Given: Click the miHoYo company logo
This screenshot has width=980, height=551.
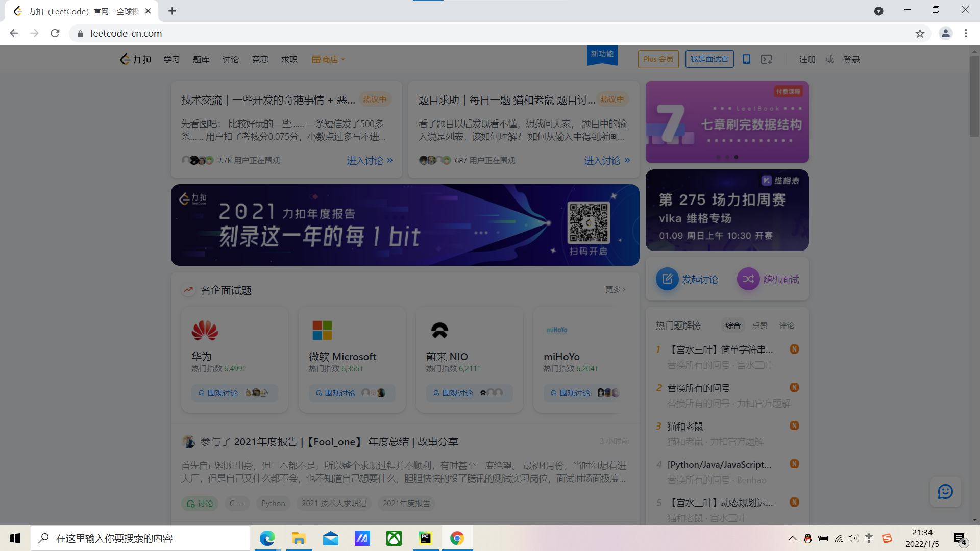Looking at the screenshot, I should pyautogui.click(x=557, y=330).
